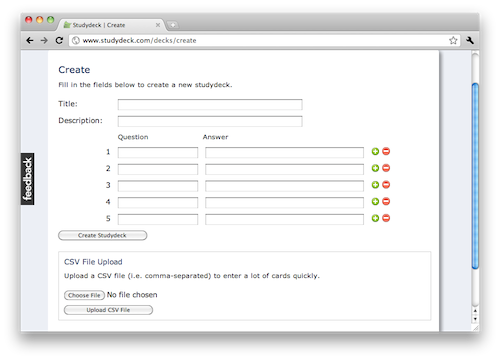Viewport: 500px width, 360px height.
Task: Click the green add icon on row 1
Action: (x=375, y=152)
